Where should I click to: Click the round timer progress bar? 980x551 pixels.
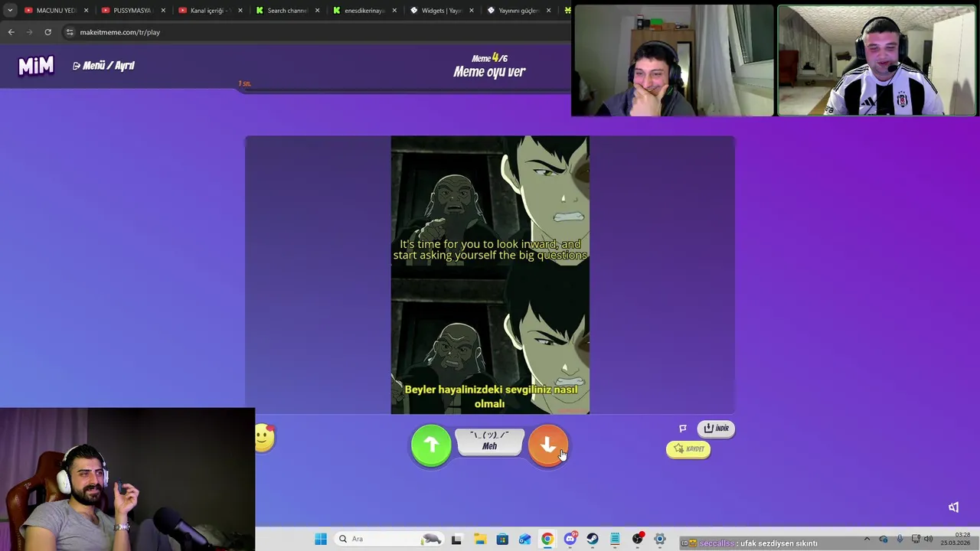(490, 89)
